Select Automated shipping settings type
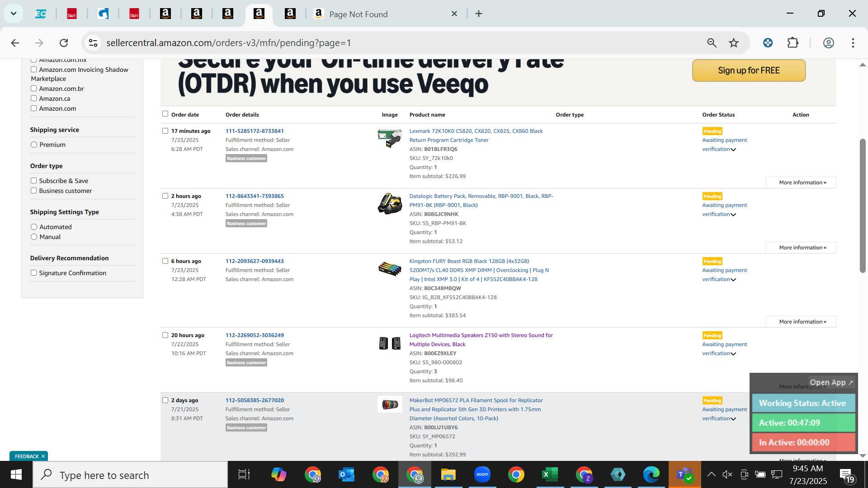The width and height of the screenshot is (868, 488). tap(34, 227)
